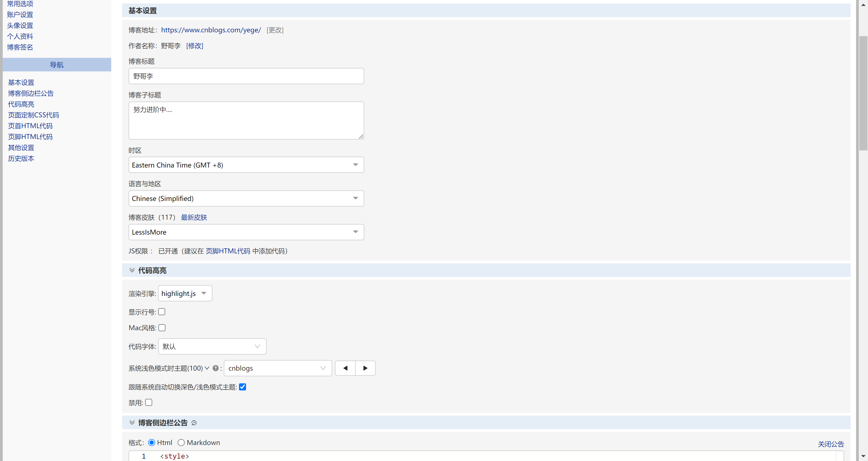Open 头像设置 in the sidebar
The height and width of the screenshot is (461, 868).
click(x=20, y=25)
